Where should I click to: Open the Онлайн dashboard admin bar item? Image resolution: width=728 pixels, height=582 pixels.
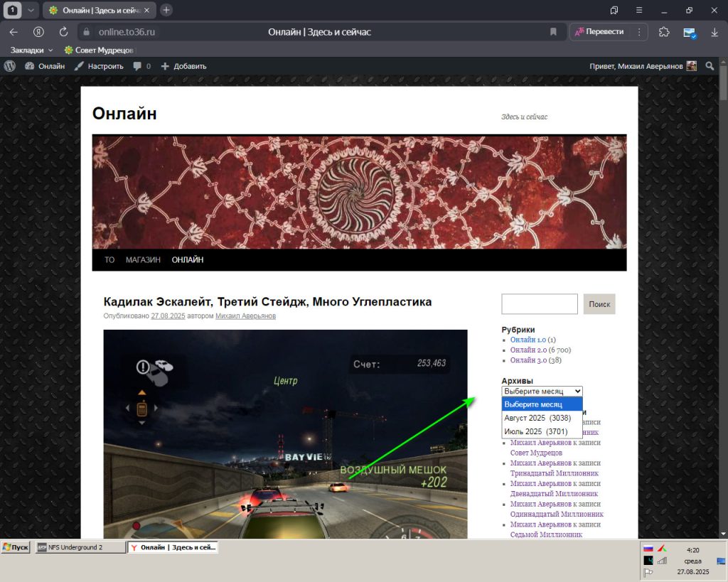pyautogui.click(x=45, y=66)
